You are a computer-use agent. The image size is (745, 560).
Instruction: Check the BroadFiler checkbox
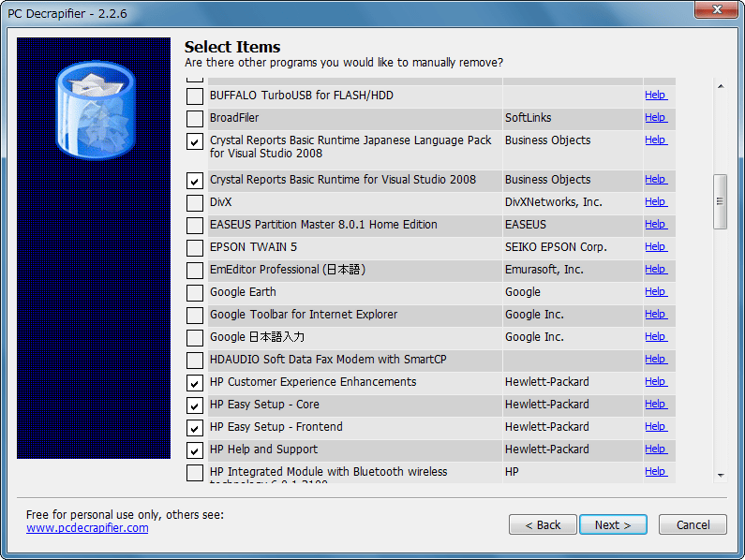pyautogui.click(x=195, y=119)
